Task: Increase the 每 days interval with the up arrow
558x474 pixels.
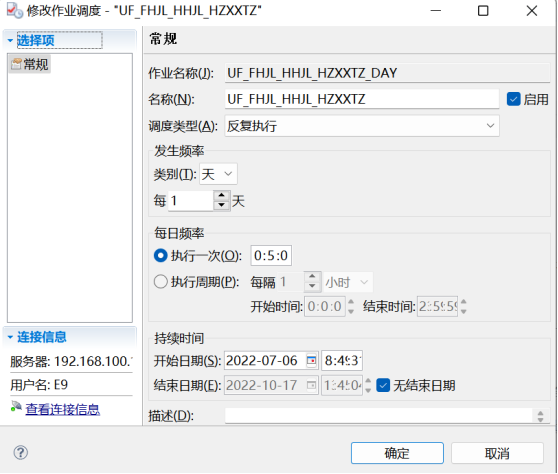Action: pos(222,196)
